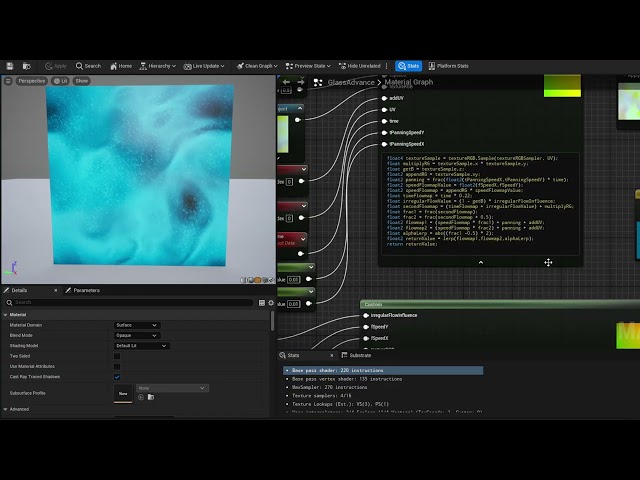Click the fPanningSpeedY input pin
Image resolution: width=640 pixels, height=480 pixels.
(x=384, y=133)
